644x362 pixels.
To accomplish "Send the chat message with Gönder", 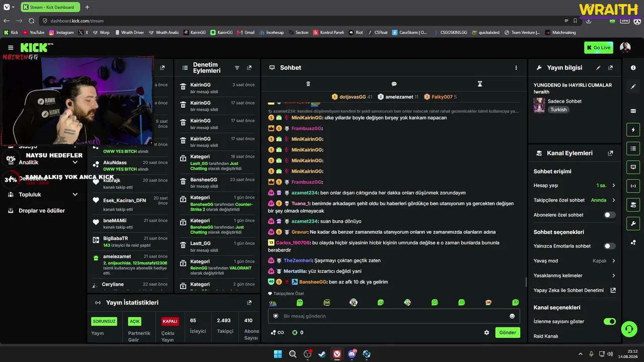I will [x=507, y=333].
